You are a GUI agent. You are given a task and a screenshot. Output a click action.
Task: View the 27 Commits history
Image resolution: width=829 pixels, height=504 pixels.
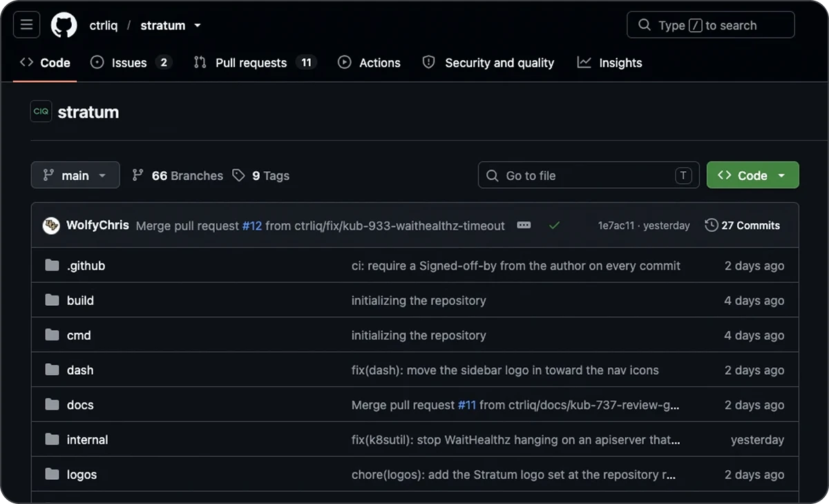click(x=743, y=226)
